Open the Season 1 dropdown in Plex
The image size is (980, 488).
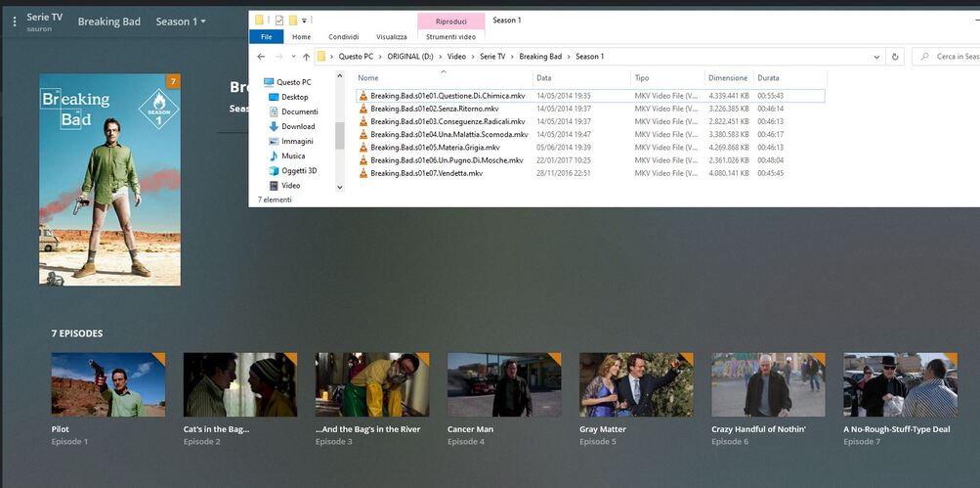click(181, 22)
